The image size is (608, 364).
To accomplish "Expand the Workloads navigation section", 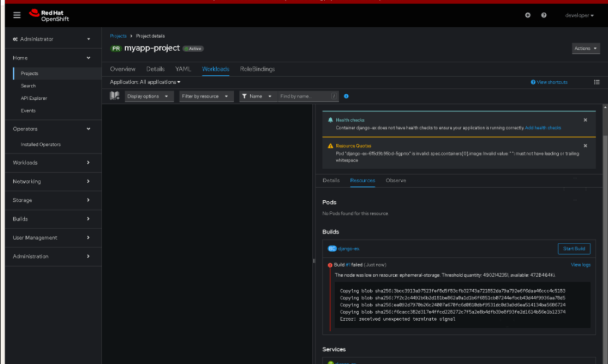I will [x=51, y=163].
